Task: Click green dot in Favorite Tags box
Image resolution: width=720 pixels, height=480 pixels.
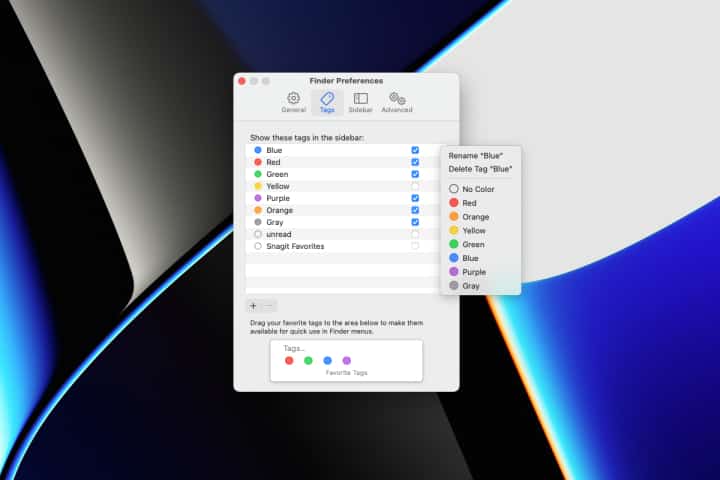Action: pyautogui.click(x=308, y=361)
